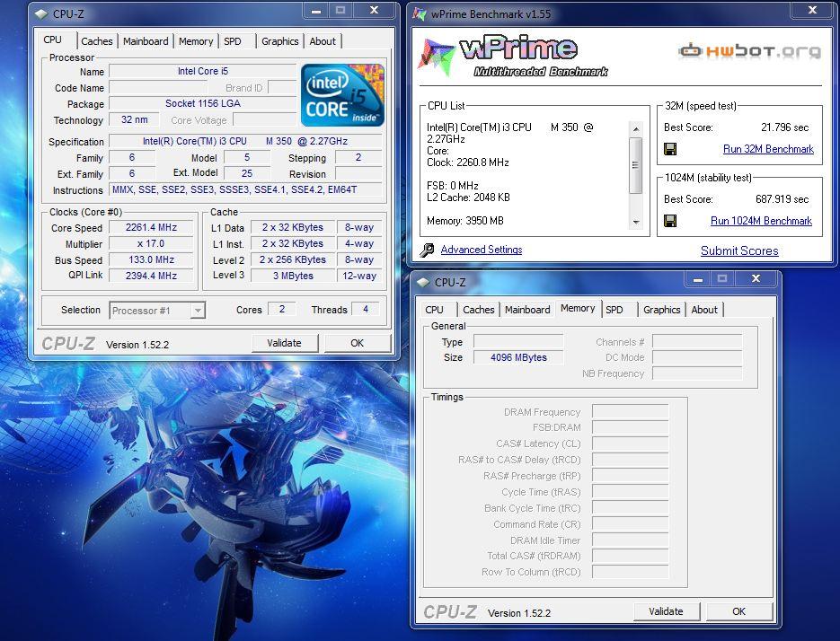
Task: Click Level 3 cache value 3 MBytes
Action: pyautogui.click(x=293, y=276)
